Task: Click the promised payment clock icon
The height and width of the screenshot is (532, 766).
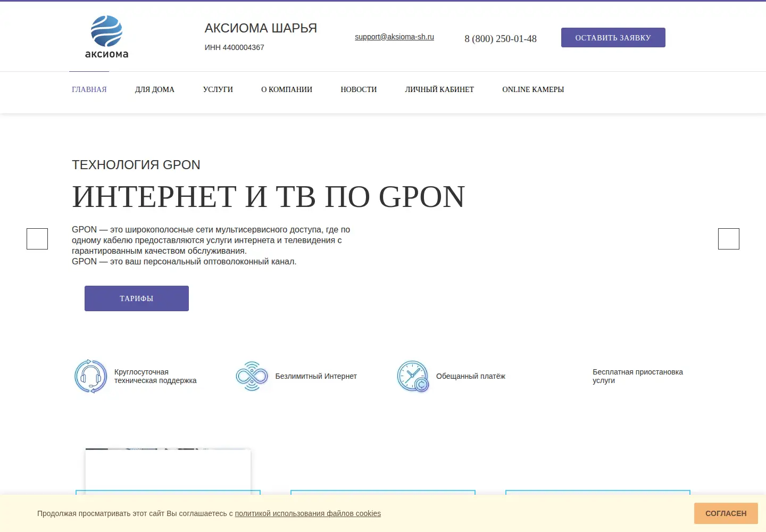Action: click(413, 376)
